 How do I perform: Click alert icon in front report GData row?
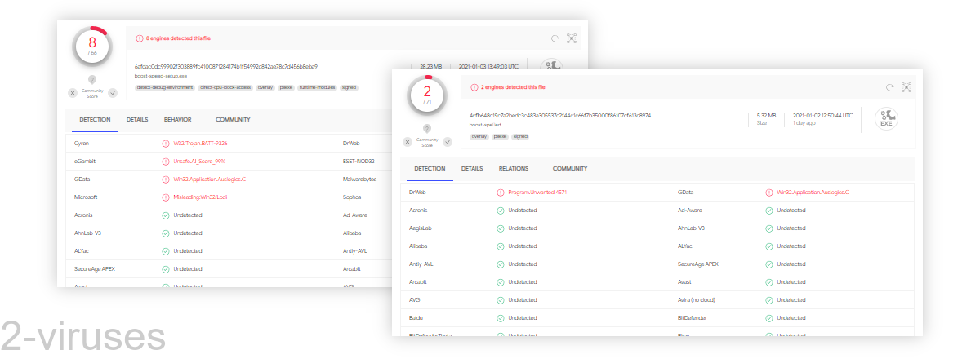point(769,192)
